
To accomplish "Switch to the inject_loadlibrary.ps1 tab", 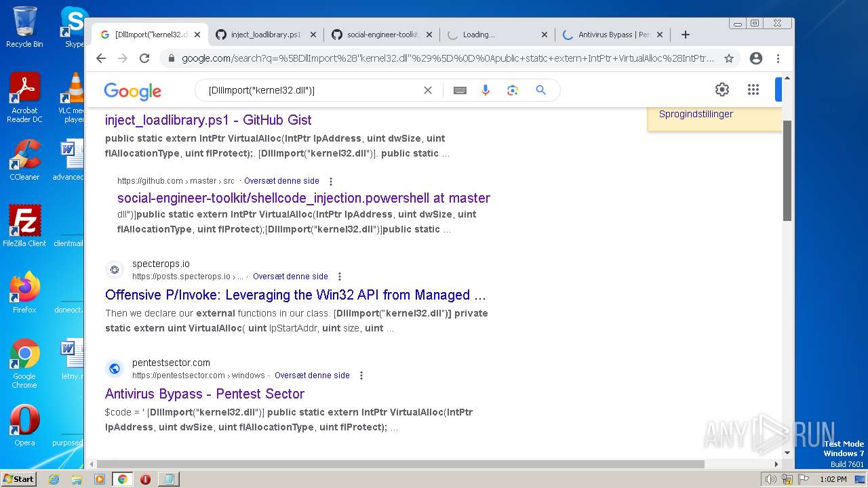I will click(x=265, y=35).
